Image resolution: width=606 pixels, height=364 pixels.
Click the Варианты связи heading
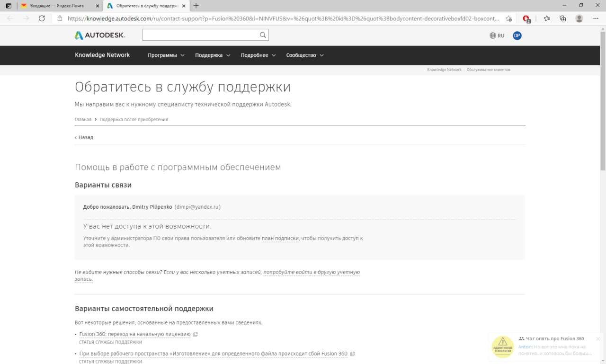click(x=103, y=185)
